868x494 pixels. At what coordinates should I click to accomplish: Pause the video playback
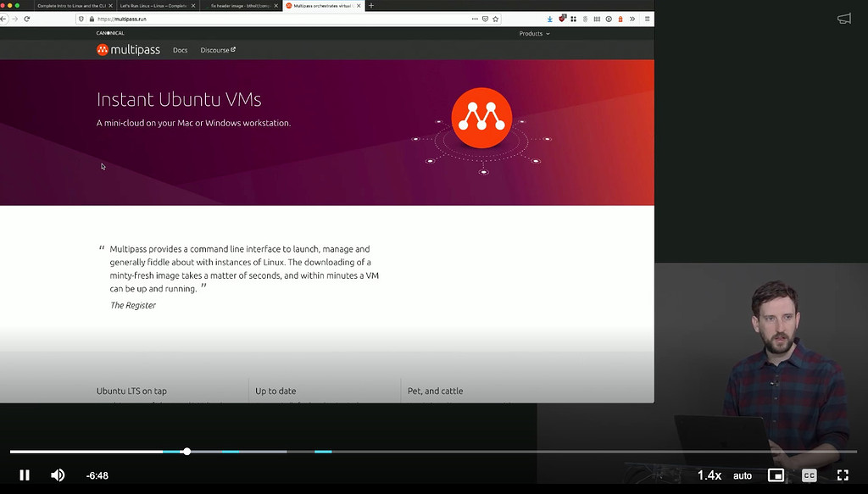(x=24, y=475)
